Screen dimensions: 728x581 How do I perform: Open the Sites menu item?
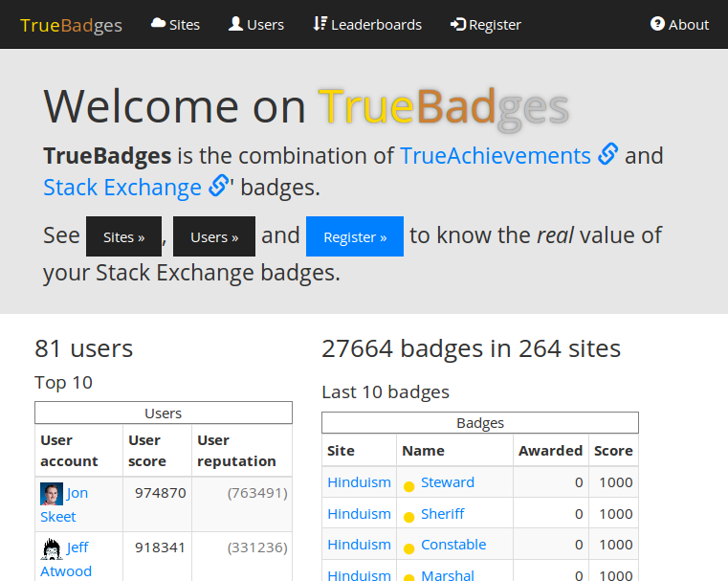click(175, 25)
